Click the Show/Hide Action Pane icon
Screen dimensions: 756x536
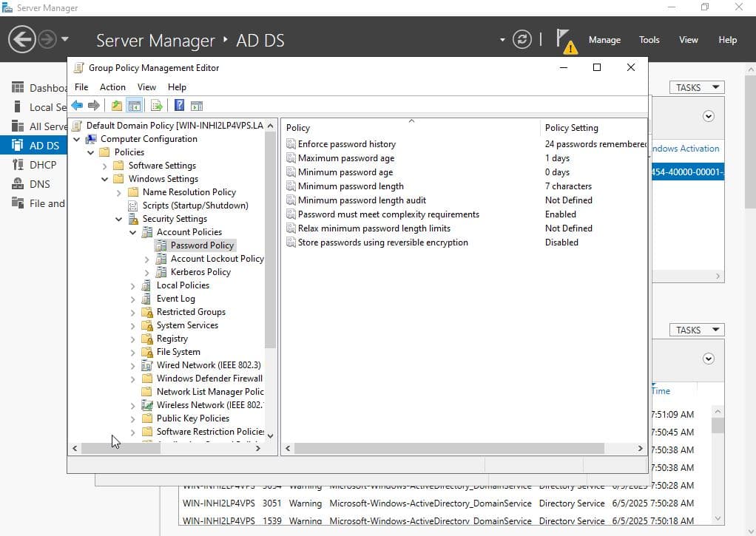pyautogui.click(x=197, y=106)
